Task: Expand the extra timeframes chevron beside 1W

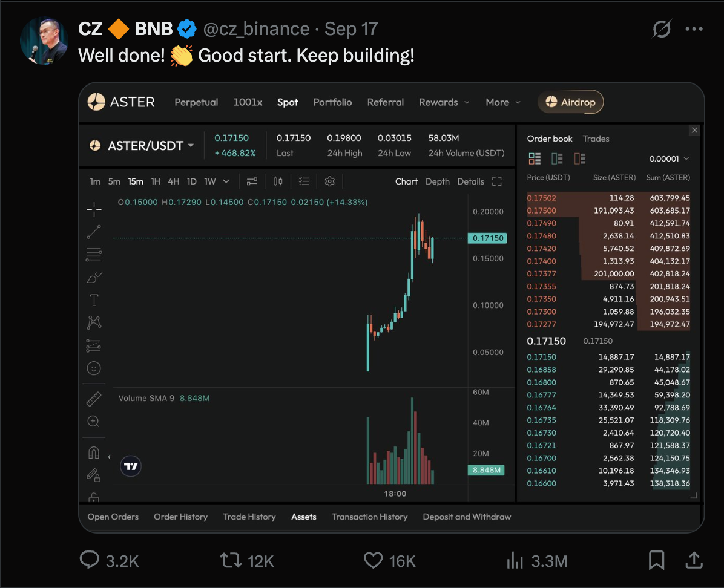Action: coord(226,181)
